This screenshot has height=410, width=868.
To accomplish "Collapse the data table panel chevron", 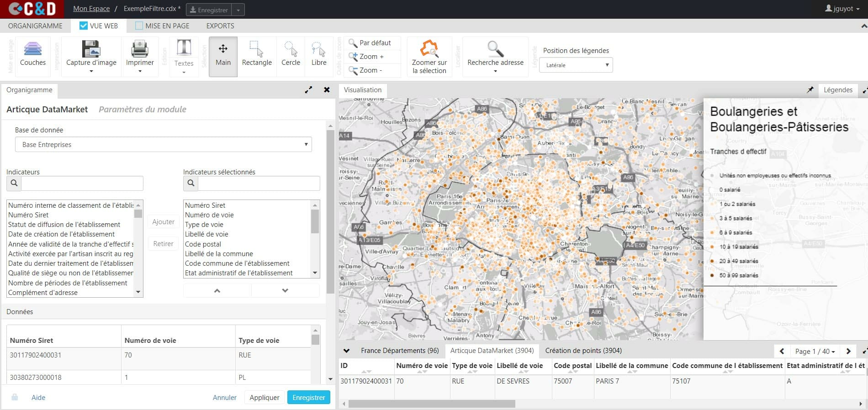I will tap(346, 351).
